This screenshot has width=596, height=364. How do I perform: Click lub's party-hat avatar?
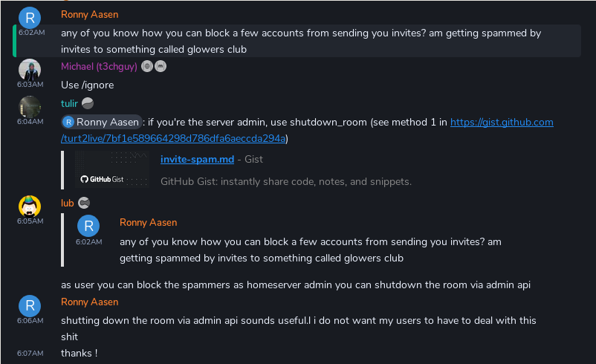click(x=30, y=207)
